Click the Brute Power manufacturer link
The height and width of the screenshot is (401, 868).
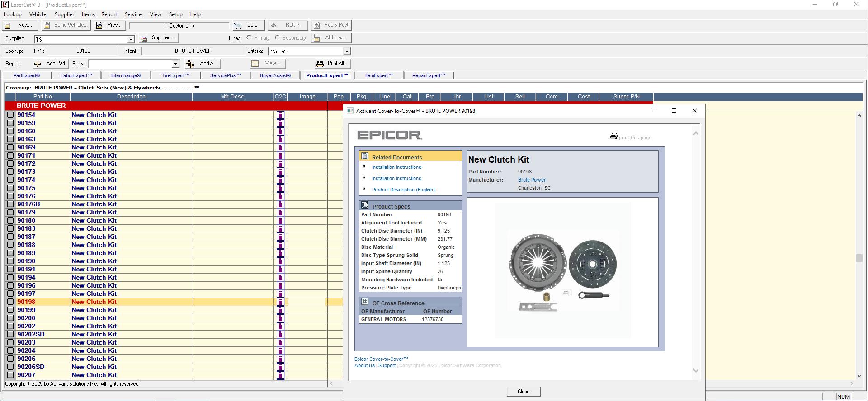click(x=532, y=180)
